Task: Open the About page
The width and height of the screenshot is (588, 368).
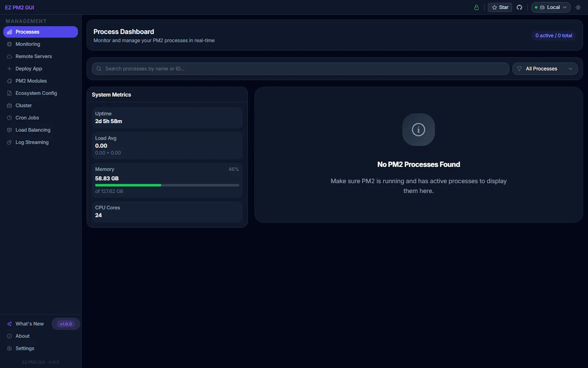Action: pyautogui.click(x=40, y=336)
